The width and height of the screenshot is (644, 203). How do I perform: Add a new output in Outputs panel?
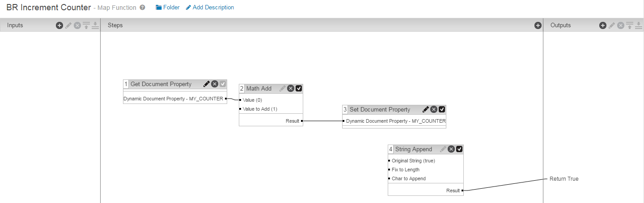point(603,25)
